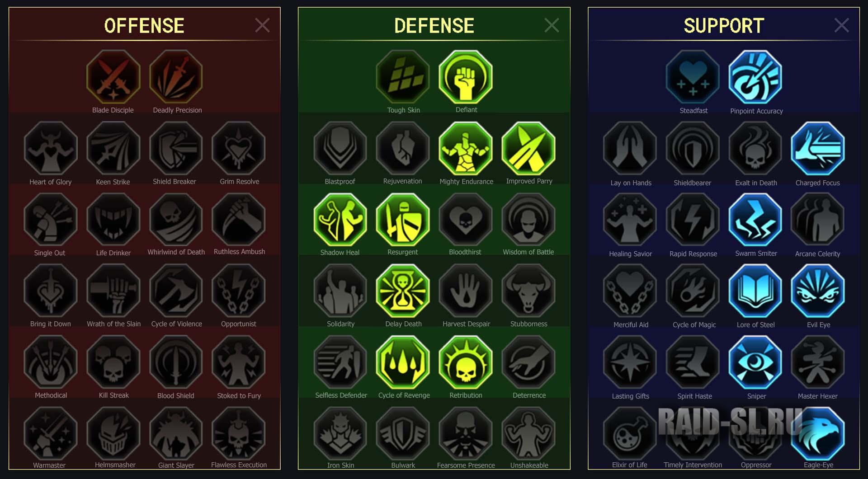Click the Delay Death hourglass icon
868x479 pixels.
pyautogui.click(x=403, y=291)
